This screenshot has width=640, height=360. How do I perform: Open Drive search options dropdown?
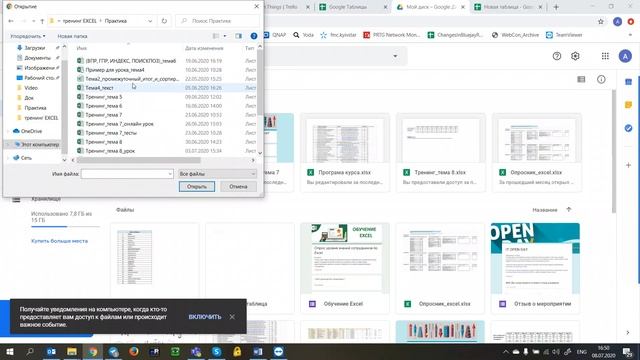click(x=395, y=56)
